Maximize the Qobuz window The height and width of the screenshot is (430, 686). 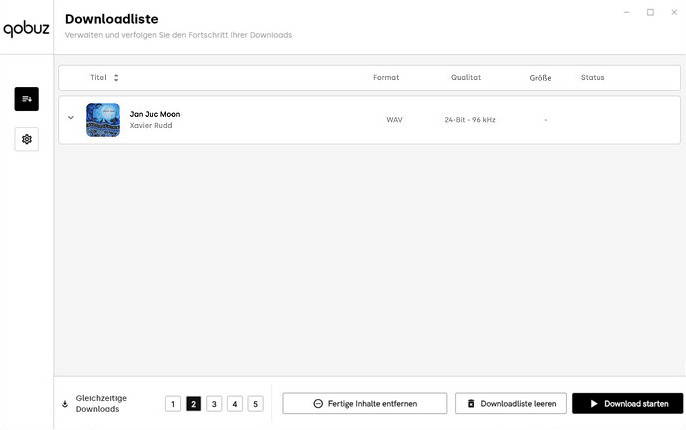pos(651,12)
